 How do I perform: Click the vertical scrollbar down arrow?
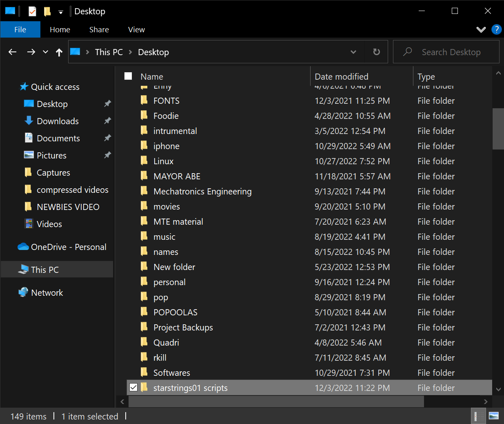pos(498,389)
